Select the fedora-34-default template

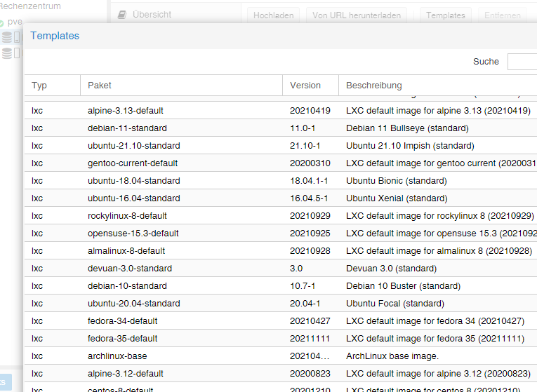coord(281,321)
